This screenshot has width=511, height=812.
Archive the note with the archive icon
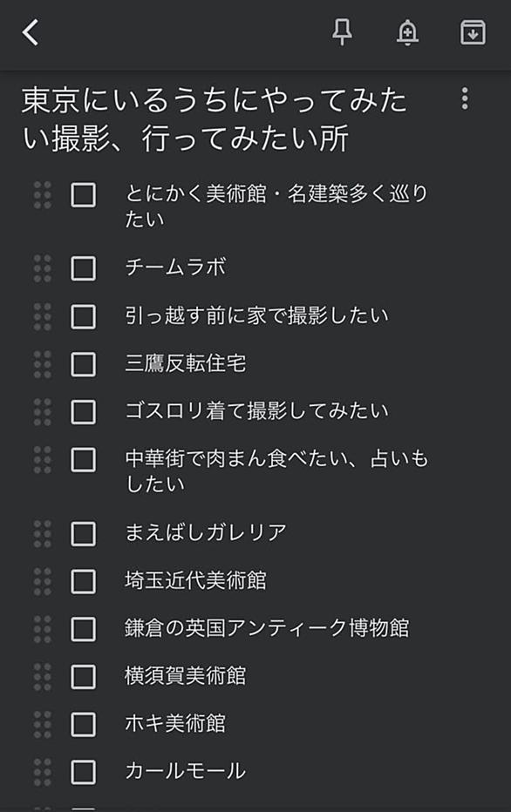point(473,32)
